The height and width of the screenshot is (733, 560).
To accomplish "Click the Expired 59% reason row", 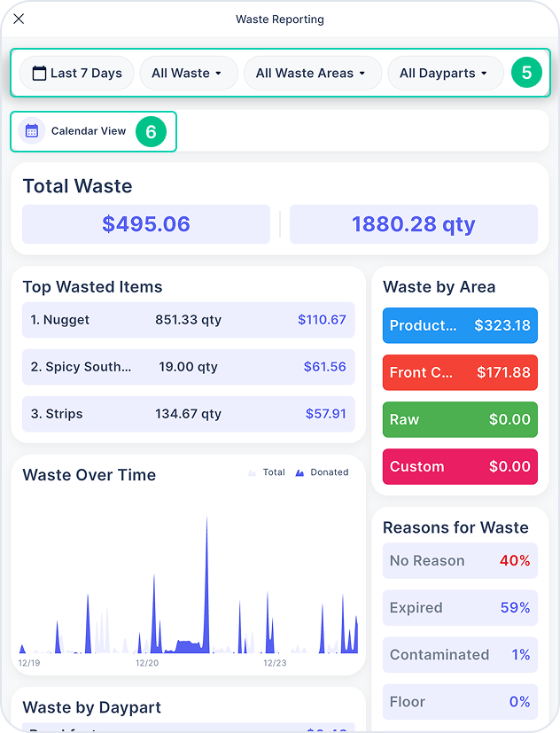I will 460,608.
